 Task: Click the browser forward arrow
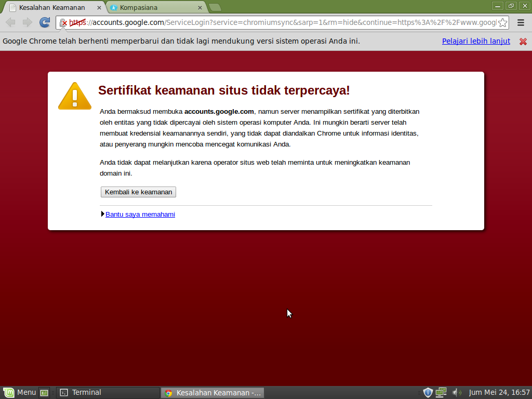click(28, 22)
